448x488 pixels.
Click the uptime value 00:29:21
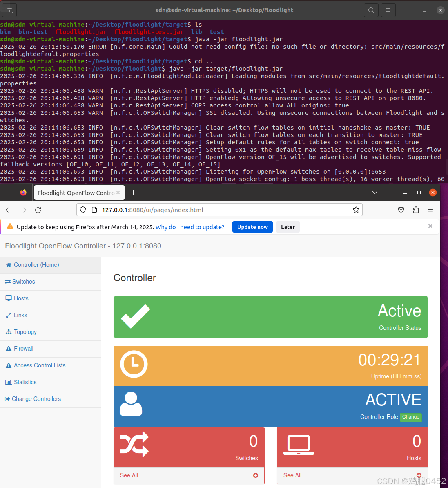tap(390, 360)
